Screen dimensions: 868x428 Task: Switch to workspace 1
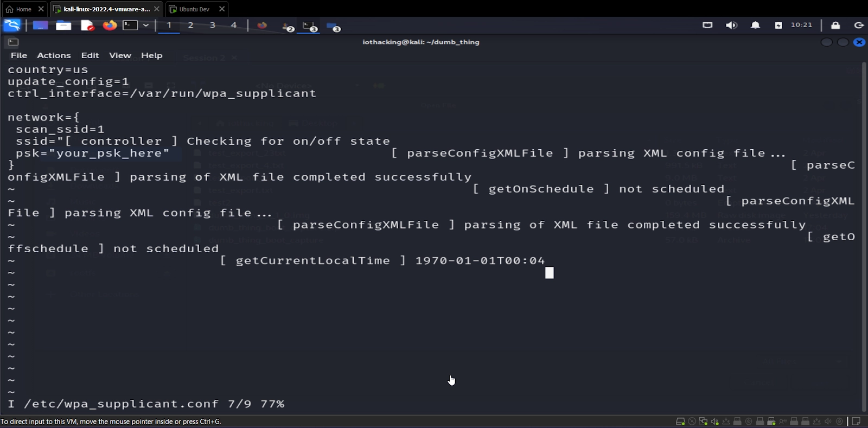point(169,25)
